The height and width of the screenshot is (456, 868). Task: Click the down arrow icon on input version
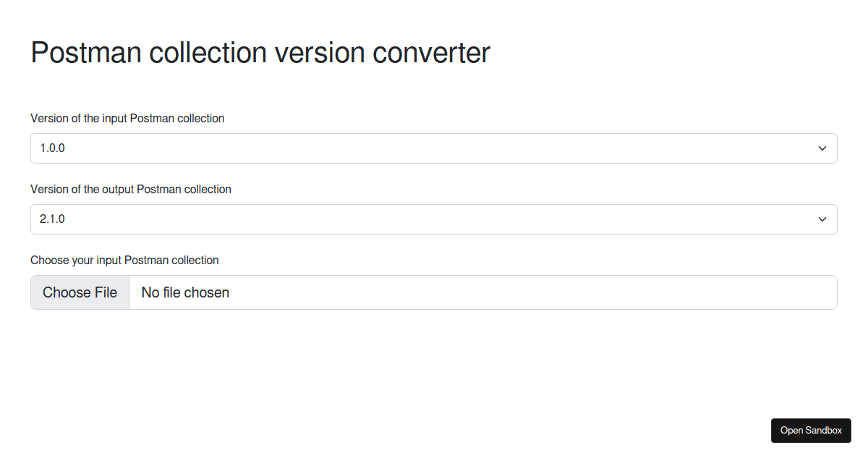click(x=822, y=148)
